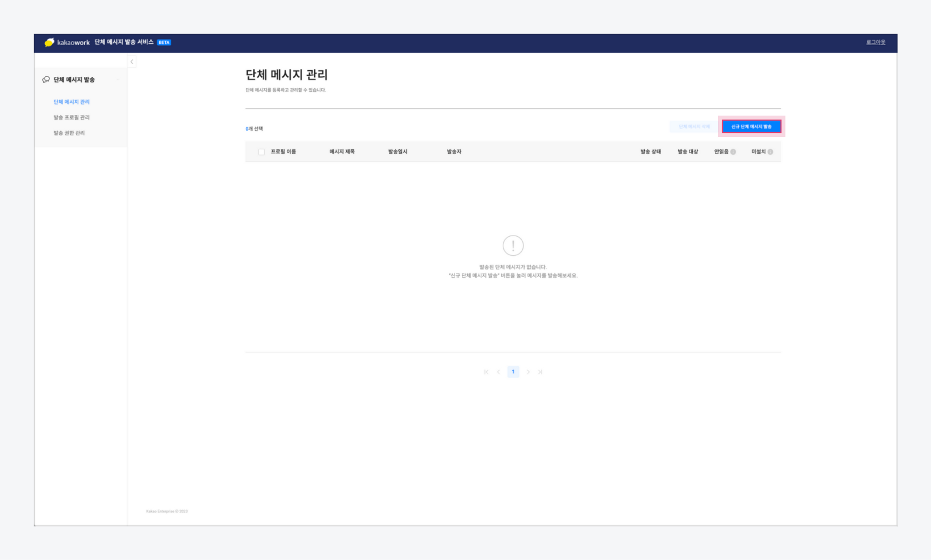Image resolution: width=931 pixels, height=560 pixels.
Task: Click the kakaowork logo icon
Action: click(x=49, y=42)
